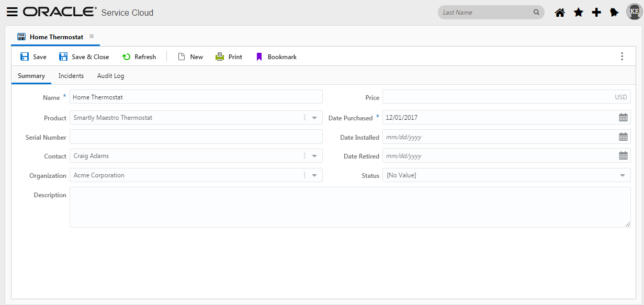644x305 pixels.
Task: Click the Save & Close button
Action: 84,56
